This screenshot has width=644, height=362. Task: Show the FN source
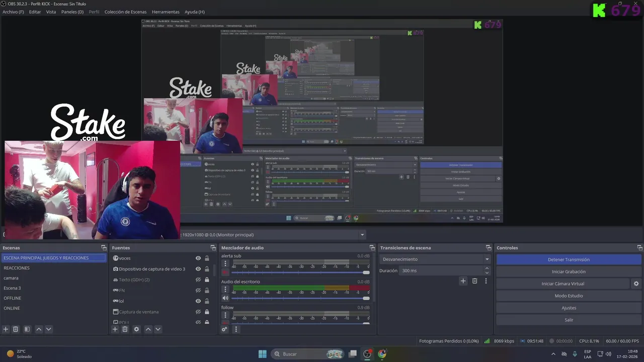198,291
